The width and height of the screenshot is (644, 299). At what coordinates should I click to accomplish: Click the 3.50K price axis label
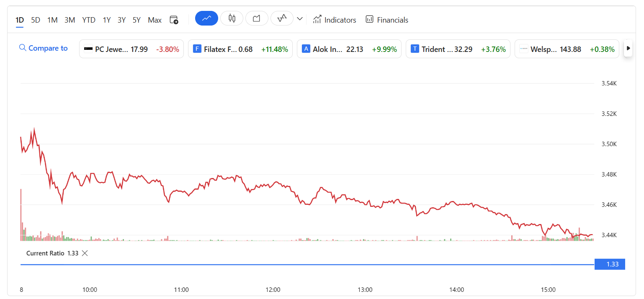click(609, 144)
